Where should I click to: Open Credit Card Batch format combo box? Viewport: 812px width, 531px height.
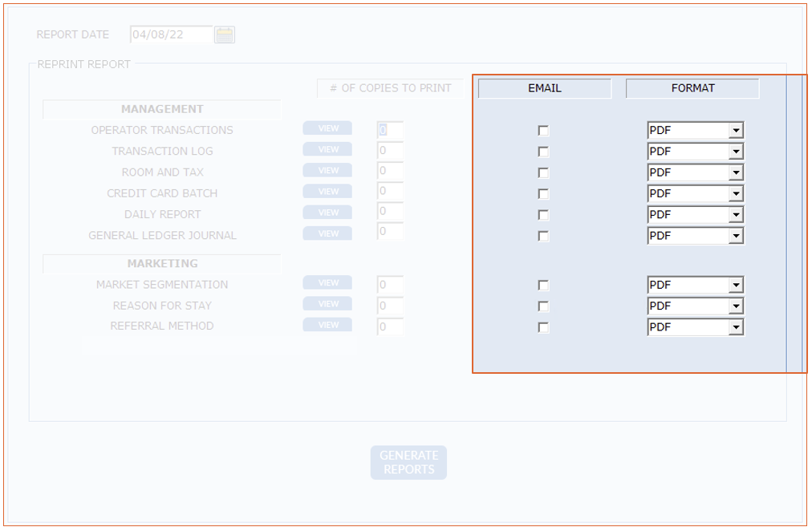click(x=736, y=194)
